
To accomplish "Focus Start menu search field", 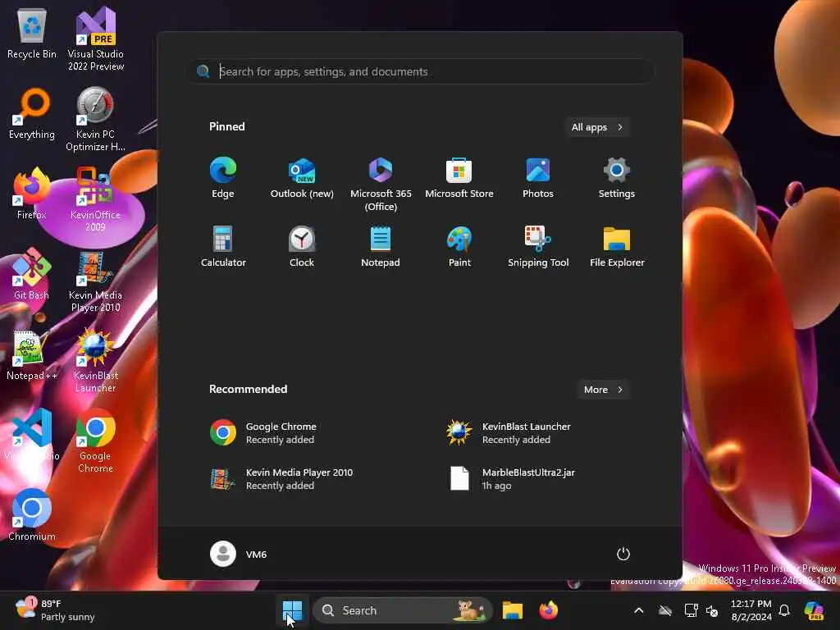I will pyautogui.click(x=421, y=71).
